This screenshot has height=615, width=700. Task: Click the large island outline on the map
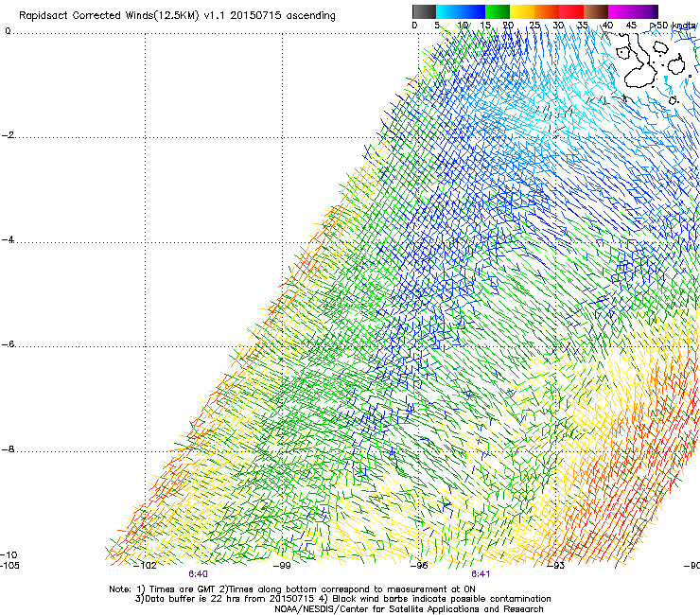tap(639, 62)
